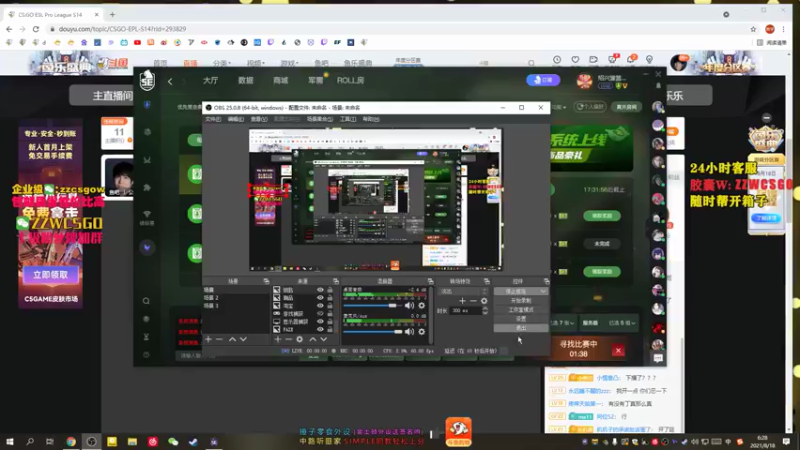Reload the Douyu page in Chrome

pos(36,29)
